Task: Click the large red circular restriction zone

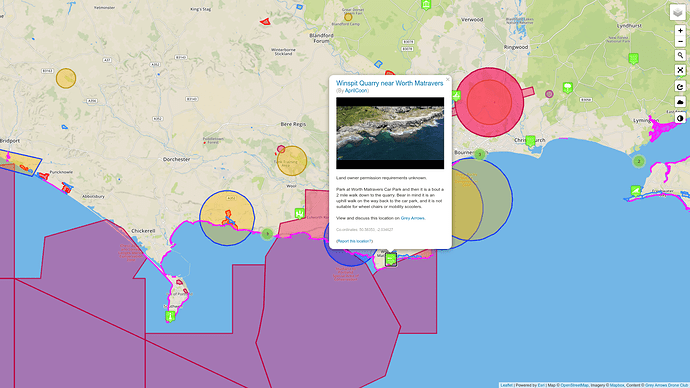Action: (x=489, y=102)
